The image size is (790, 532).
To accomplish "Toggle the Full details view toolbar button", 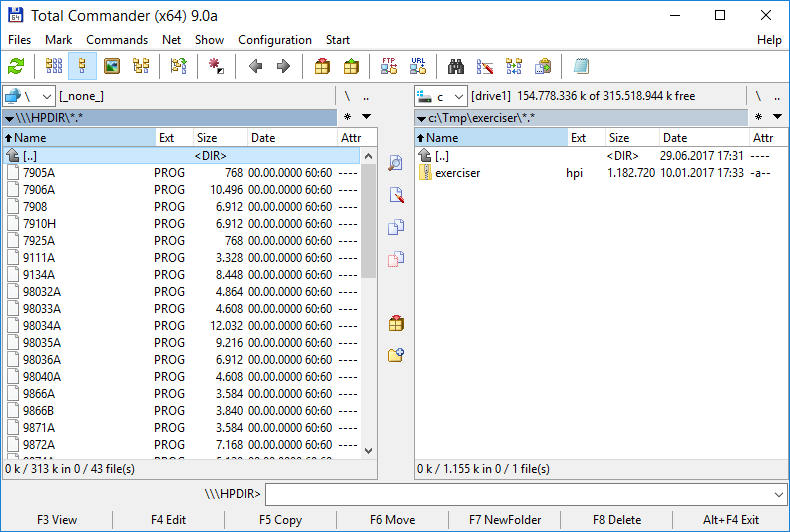I will (x=83, y=66).
